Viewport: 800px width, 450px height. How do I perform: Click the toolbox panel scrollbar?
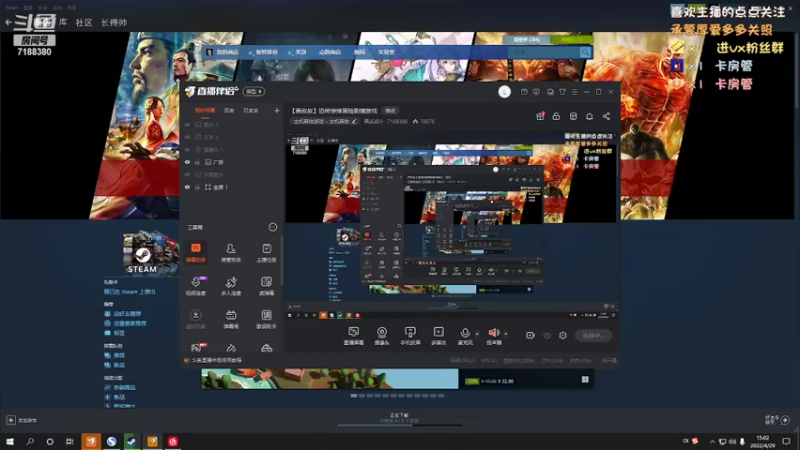pyautogui.click(x=281, y=260)
